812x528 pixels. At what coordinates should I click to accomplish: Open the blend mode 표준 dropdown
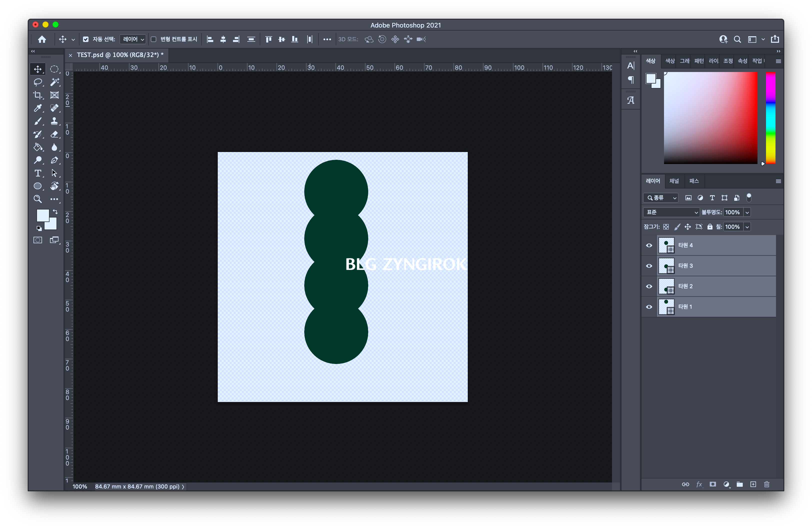pyautogui.click(x=671, y=212)
